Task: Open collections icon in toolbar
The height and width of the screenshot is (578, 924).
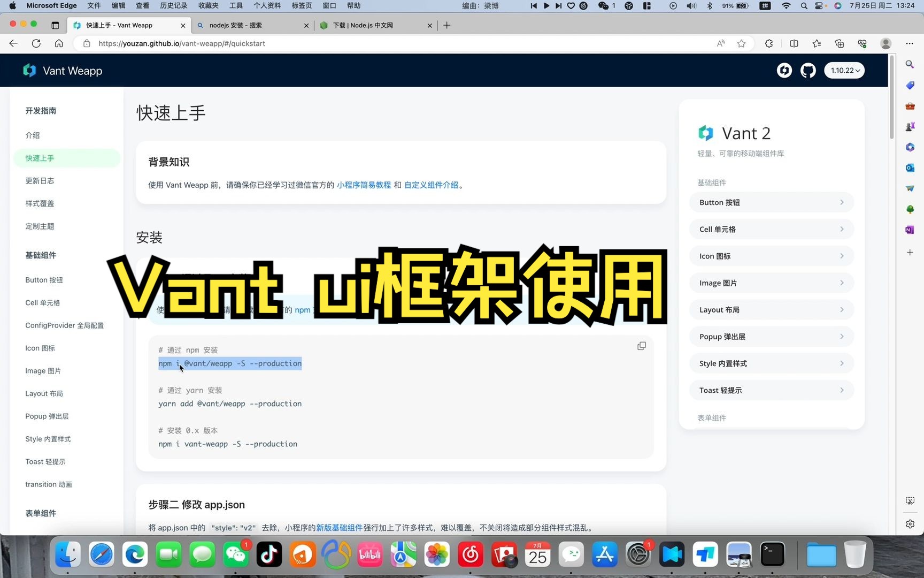Action: 840,43
